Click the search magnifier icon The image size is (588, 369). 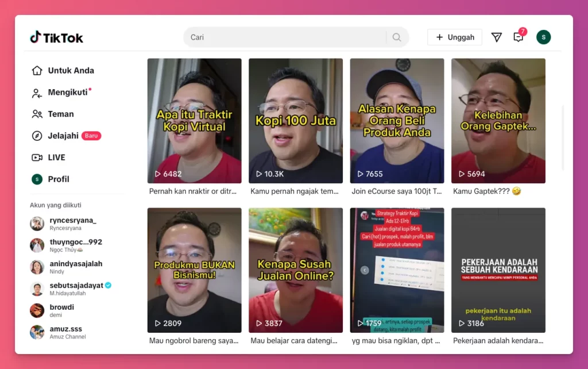pos(396,37)
